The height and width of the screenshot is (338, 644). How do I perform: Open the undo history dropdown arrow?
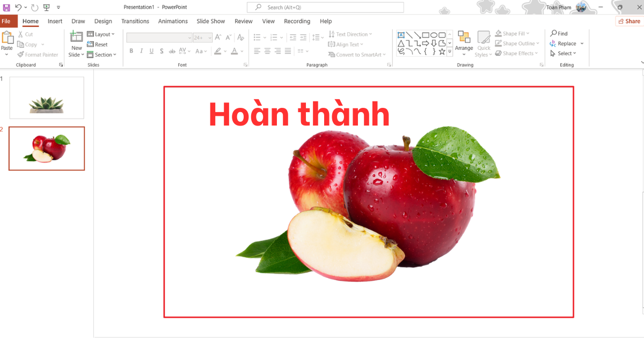[x=25, y=8]
